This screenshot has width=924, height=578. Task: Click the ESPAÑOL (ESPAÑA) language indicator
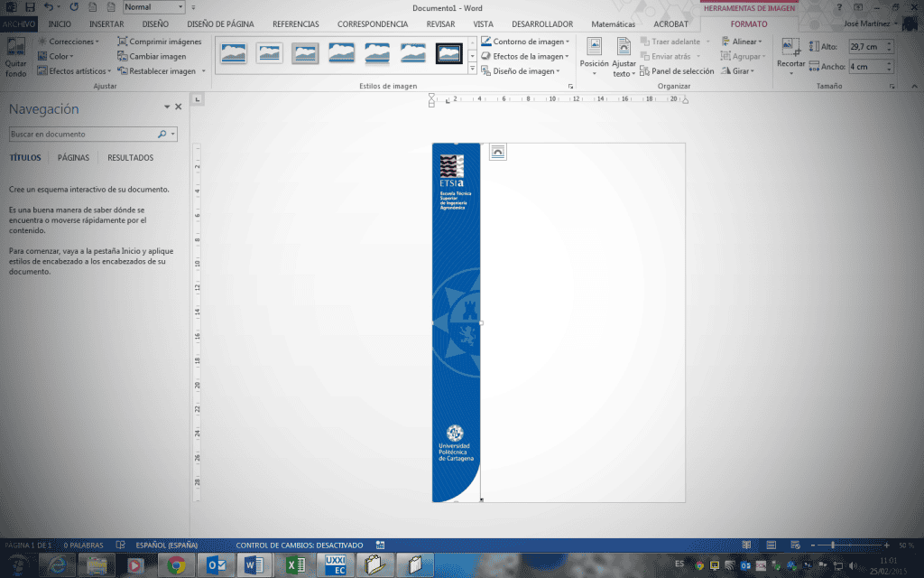click(x=167, y=545)
